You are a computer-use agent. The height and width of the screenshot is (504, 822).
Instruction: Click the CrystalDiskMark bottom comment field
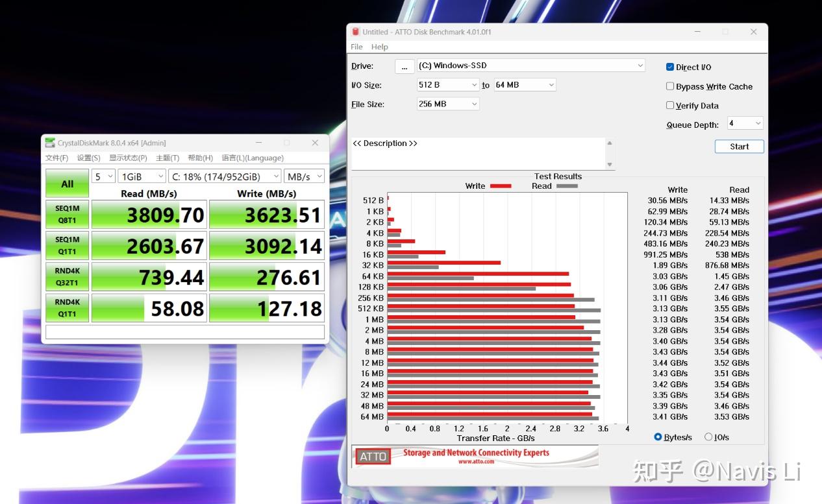[185, 331]
